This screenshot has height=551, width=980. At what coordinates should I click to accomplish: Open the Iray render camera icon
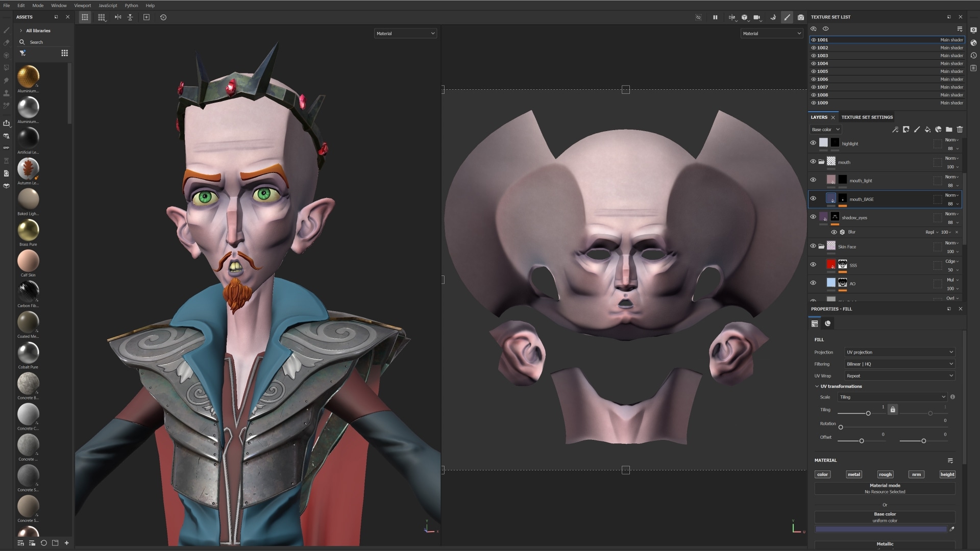click(x=801, y=17)
